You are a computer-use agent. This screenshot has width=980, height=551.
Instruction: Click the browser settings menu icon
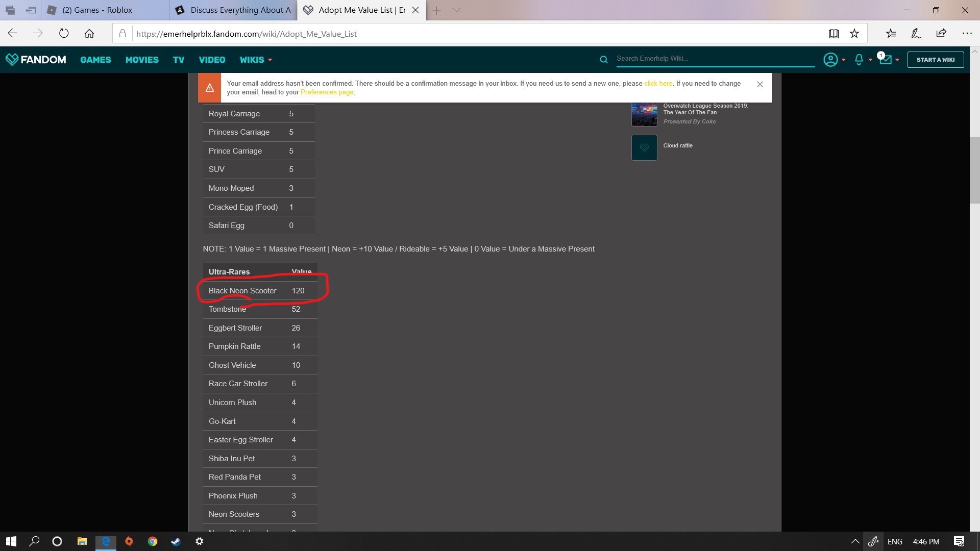tap(967, 33)
